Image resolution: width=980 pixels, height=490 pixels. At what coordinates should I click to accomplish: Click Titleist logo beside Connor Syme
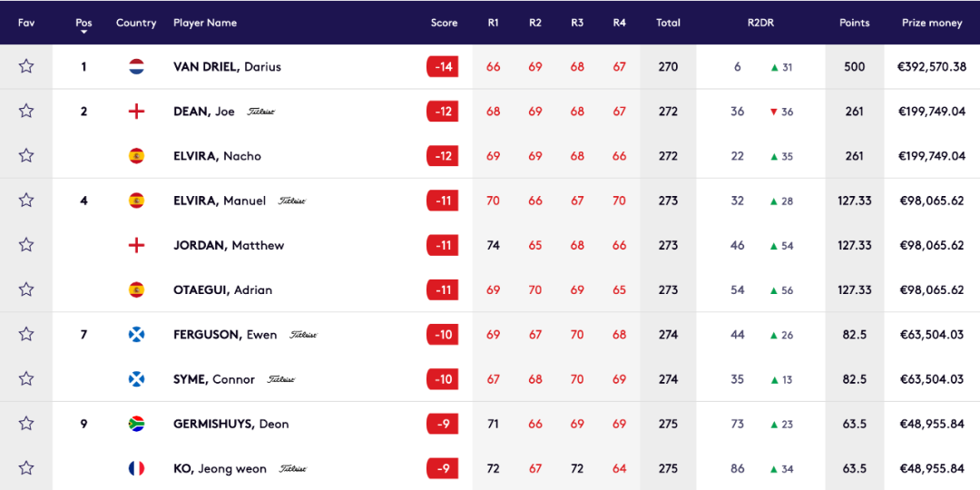(x=281, y=379)
